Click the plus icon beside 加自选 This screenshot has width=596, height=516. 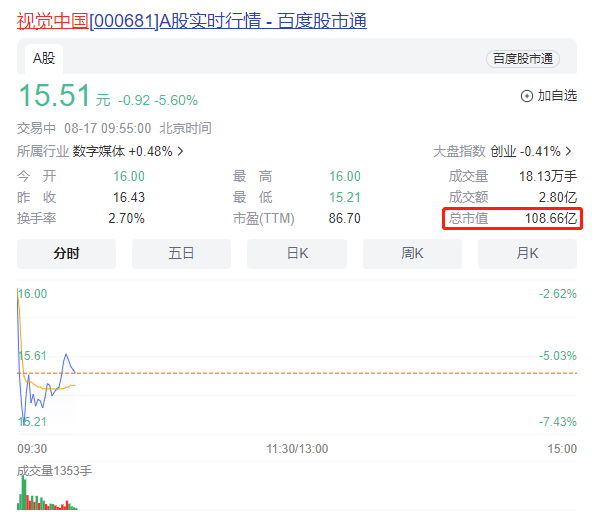pos(526,96)
